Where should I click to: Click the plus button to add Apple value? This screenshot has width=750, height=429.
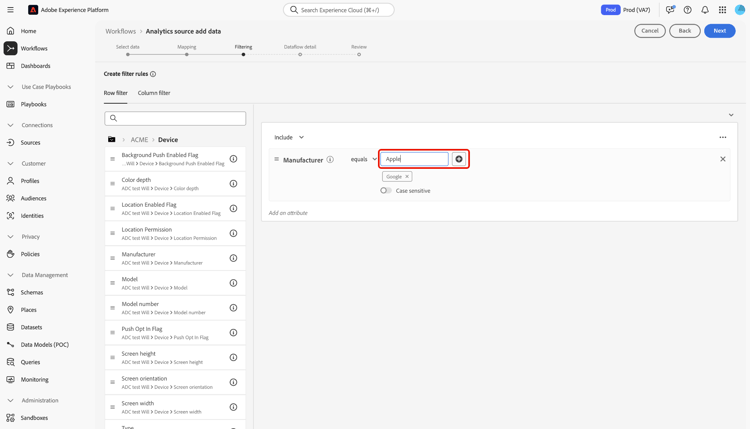tap(459, 159)
